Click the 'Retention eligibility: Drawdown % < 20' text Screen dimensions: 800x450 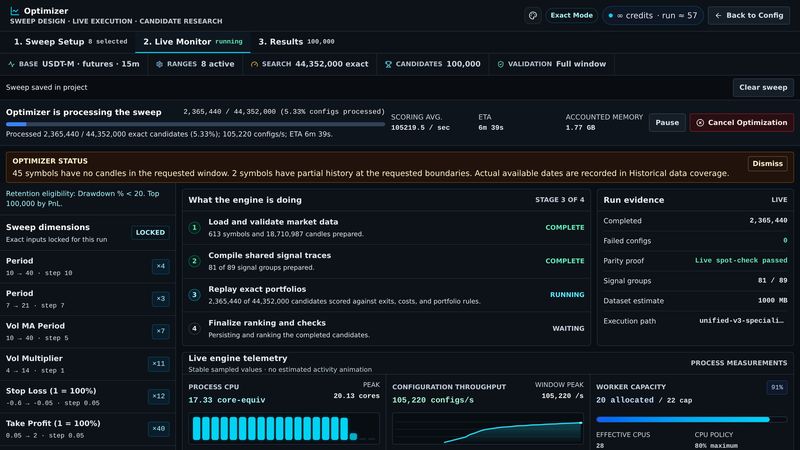[x=83, y=198]
